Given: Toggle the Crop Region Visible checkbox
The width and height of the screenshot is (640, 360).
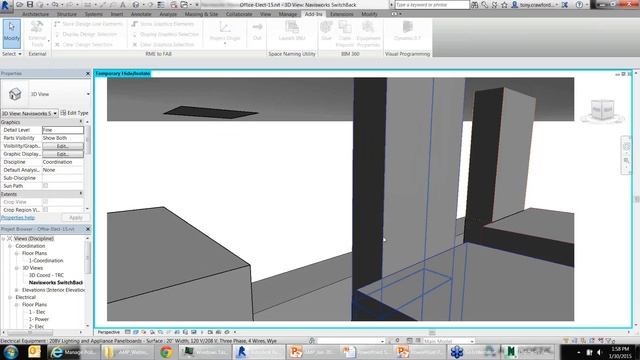Looking at the screenshot, I should pyautogui.click(x=45, y=209).
